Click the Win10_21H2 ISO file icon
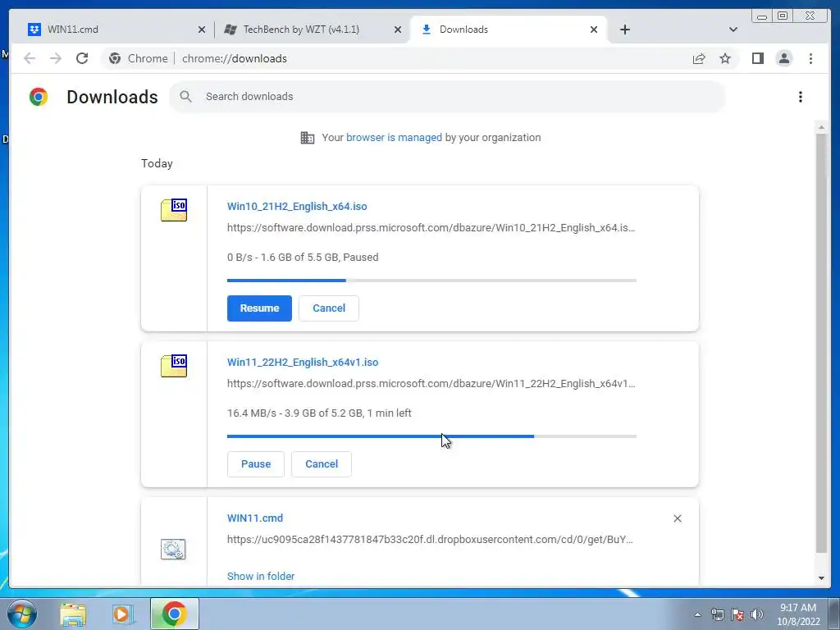The width and height of the screenshot is (840, 630). click(174, 210)
